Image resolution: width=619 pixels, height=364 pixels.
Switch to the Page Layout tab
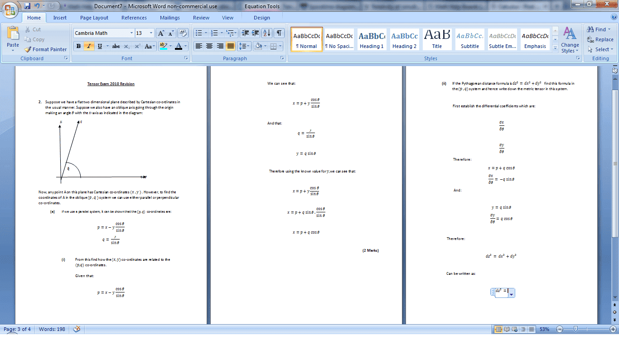coord(94,18)
